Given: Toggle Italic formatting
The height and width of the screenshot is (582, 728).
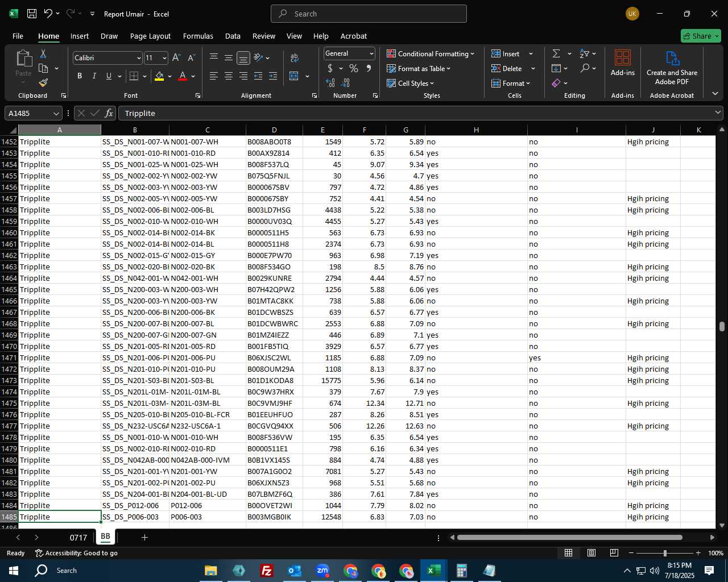Looking at the screenshot, I should tap(94, 76).
